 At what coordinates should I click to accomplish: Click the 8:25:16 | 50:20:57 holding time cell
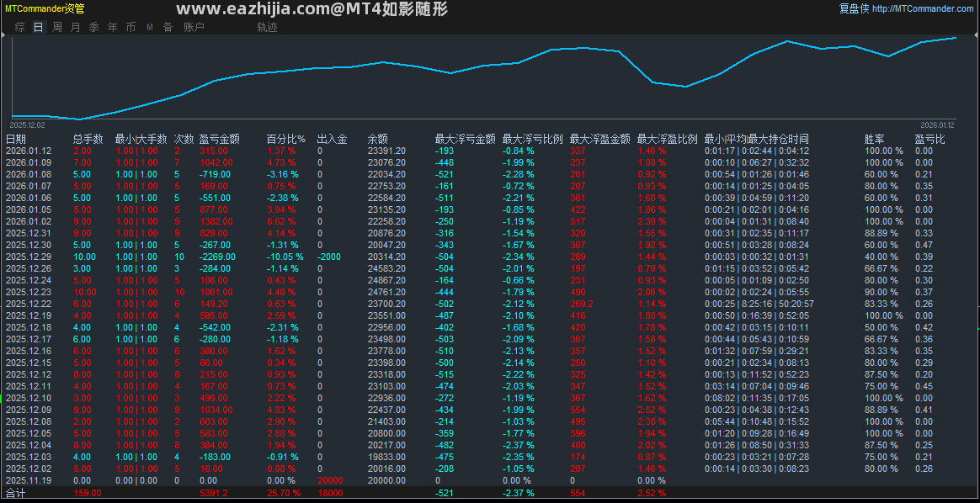(759, 304)
